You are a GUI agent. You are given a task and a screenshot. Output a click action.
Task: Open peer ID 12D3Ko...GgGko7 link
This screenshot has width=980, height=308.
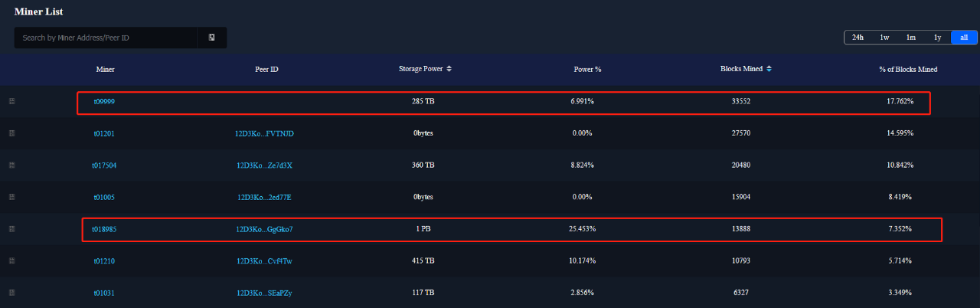(264, 229)
